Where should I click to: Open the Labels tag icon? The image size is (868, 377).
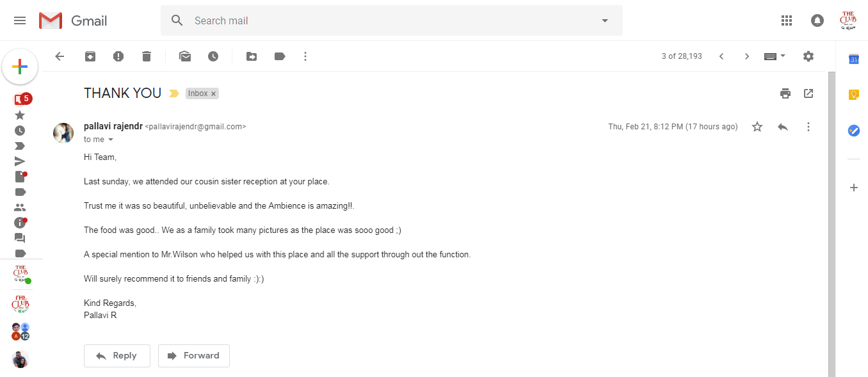coord(280,56)
